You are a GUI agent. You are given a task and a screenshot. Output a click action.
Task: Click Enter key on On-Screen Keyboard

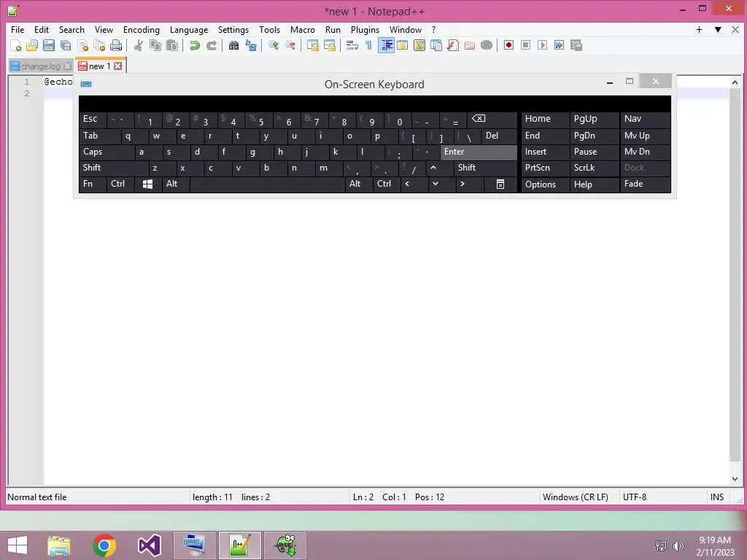click(479, 152)
